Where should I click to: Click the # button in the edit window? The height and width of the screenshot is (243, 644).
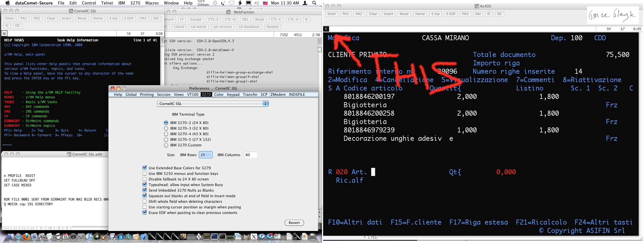pyautogui.click(x=41, y=228)
